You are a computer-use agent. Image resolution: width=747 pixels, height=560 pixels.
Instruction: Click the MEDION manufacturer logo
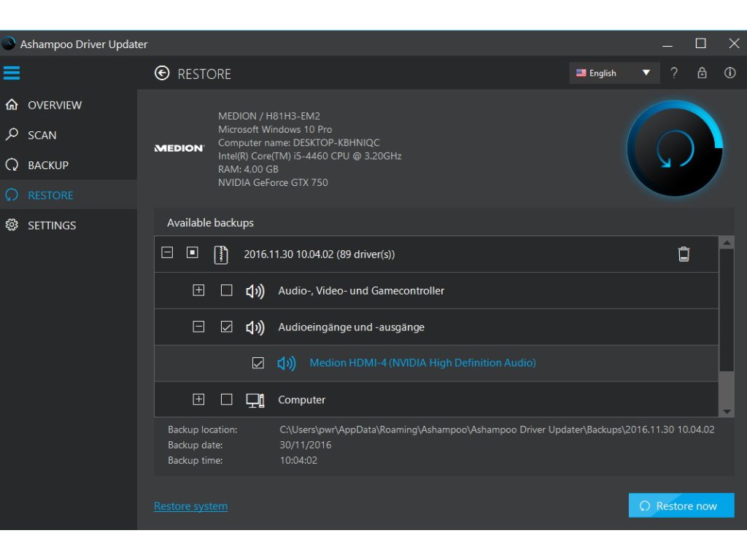point(179,148)
